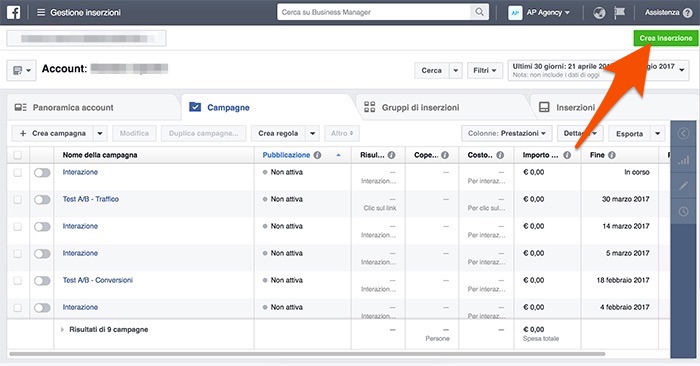
Task: Click the pencil edit icon in side panel
Action: coord(683,185)
